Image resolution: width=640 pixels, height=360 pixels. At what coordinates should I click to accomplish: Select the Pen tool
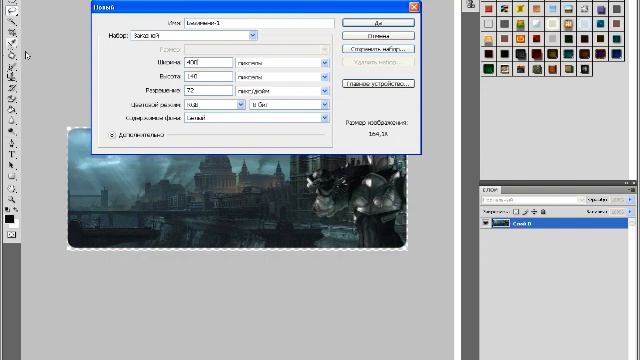(11, 143)
